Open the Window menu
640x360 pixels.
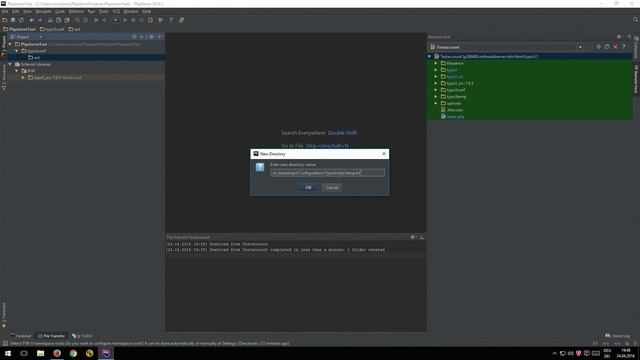(131, 11)
